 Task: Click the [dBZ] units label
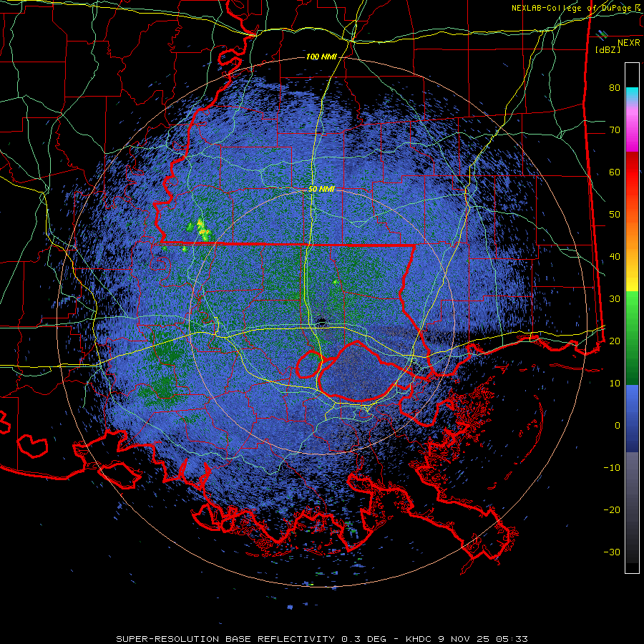[608, 49]
